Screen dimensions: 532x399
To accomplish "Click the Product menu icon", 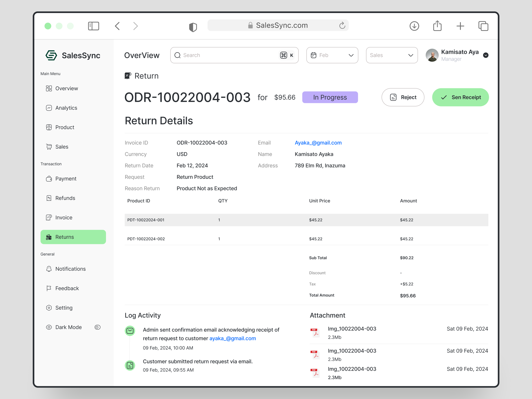I will click(x=49, y=127).
